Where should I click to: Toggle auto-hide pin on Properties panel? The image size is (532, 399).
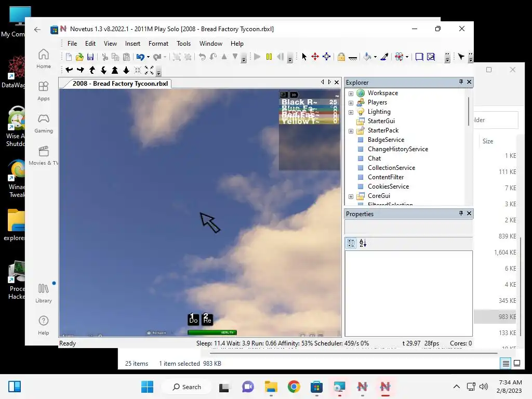point(461,213)
